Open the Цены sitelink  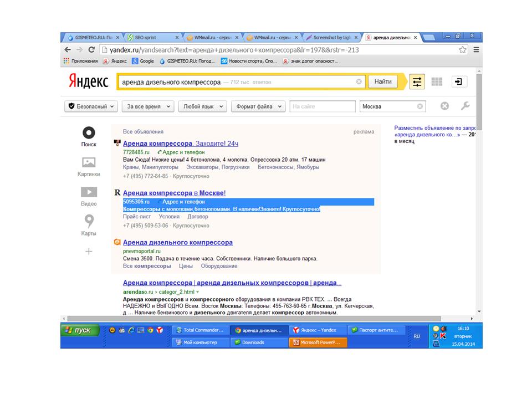(x=186, y=266)
